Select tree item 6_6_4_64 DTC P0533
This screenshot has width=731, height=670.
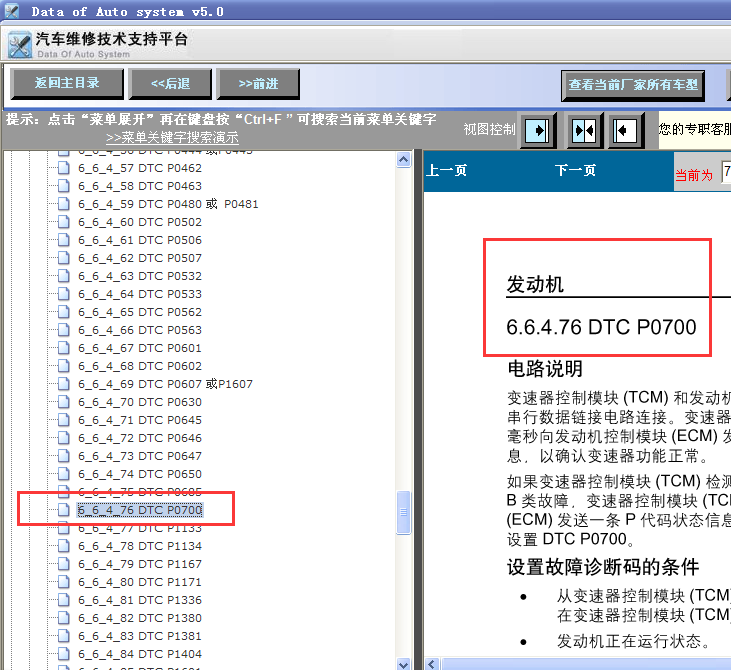click(x=140, y=294)
